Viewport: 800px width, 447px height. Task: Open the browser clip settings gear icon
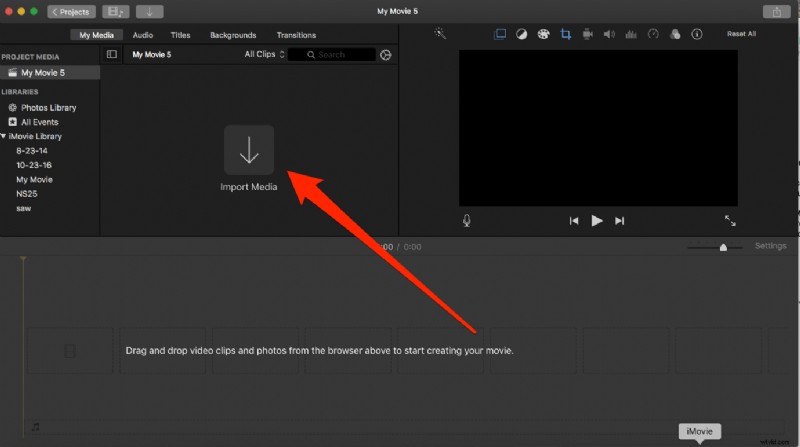(386, 55)
